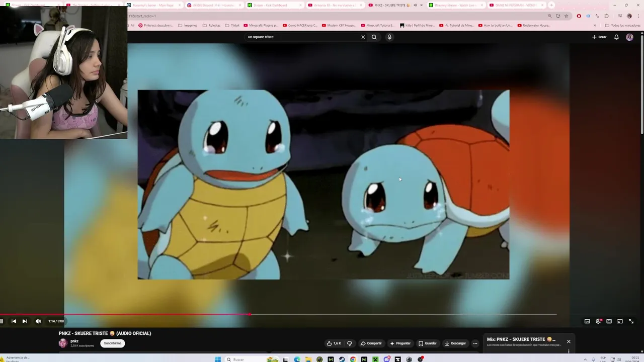644x362 pixels.
Task: Open the mix panel three-dot options
Action: click(x=569, y=351)
